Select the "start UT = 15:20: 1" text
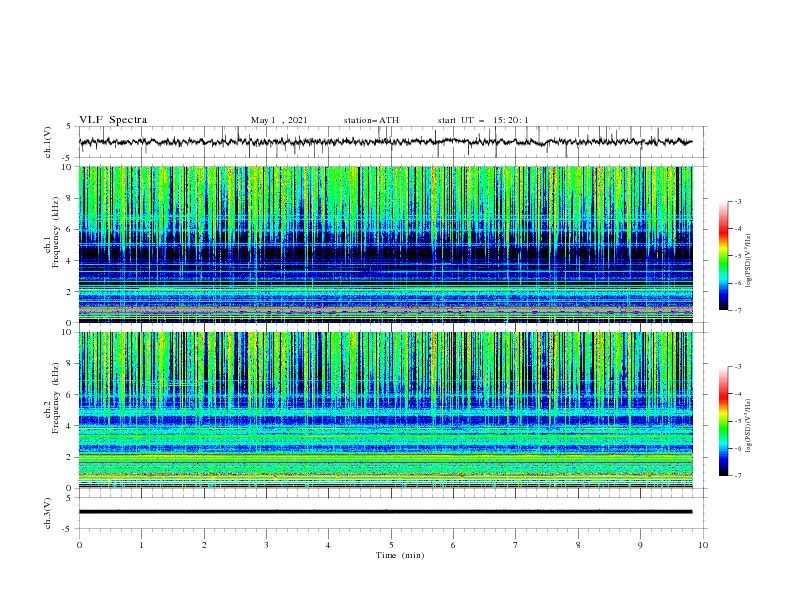The width and height of the screenshot is (792, 612). coord(483,120)
